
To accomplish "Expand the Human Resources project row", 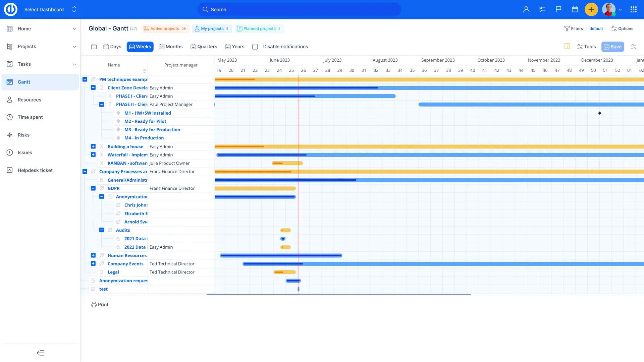I will point(93,255).
